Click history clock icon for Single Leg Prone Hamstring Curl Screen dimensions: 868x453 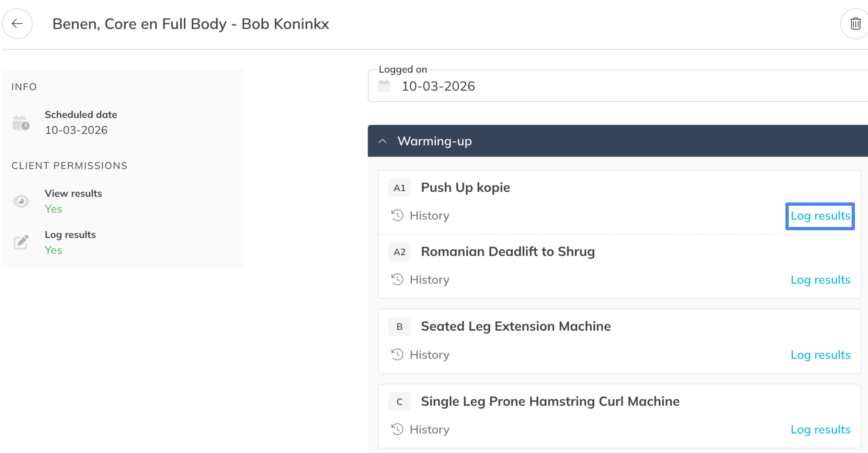click(397, 429)
